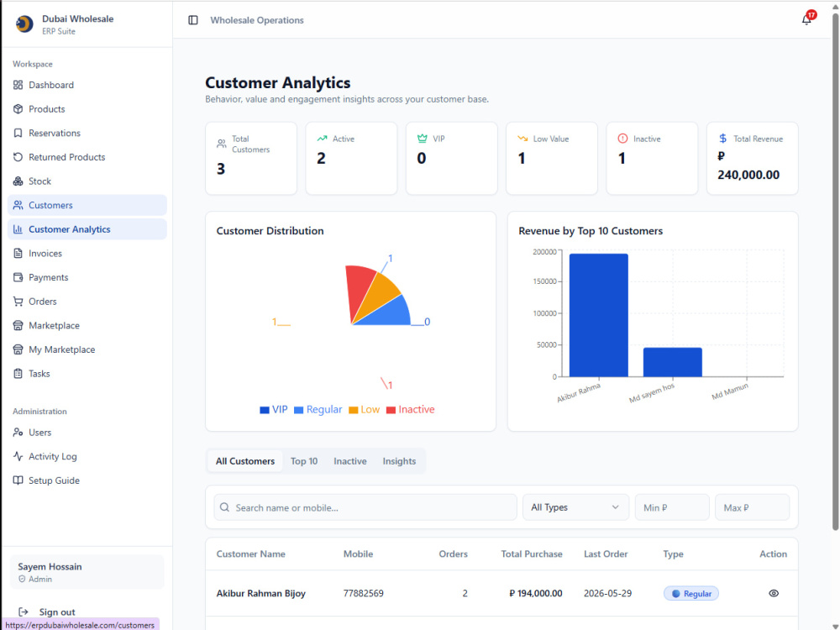The image size is (840, 630).
Task: Open the Setup Guide link
Action: [87, 480]
